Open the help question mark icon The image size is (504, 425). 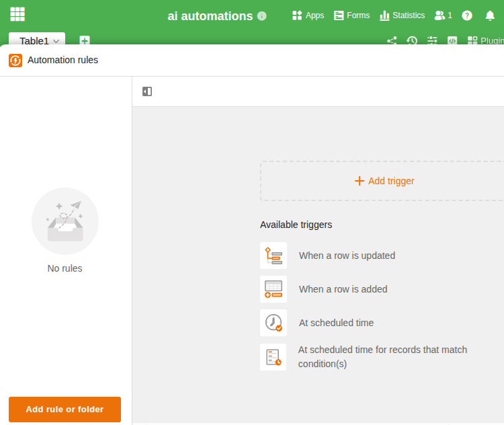[467, 15]
